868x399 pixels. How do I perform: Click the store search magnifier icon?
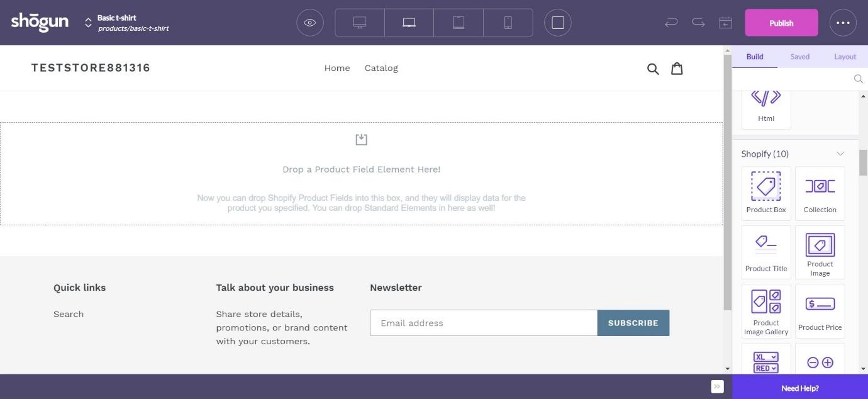click(x=653, y=69)
